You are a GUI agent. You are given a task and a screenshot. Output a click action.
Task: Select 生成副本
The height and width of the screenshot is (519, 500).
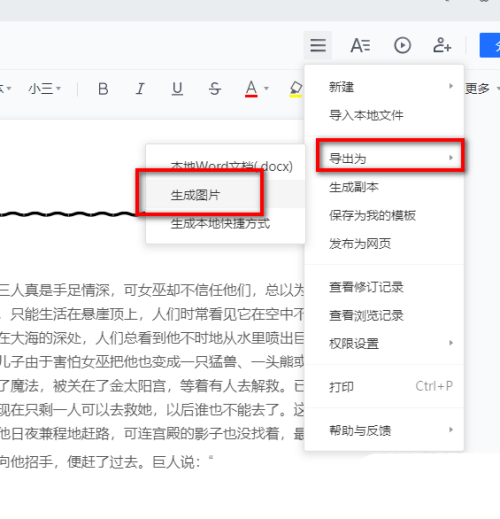coord(384,187)
